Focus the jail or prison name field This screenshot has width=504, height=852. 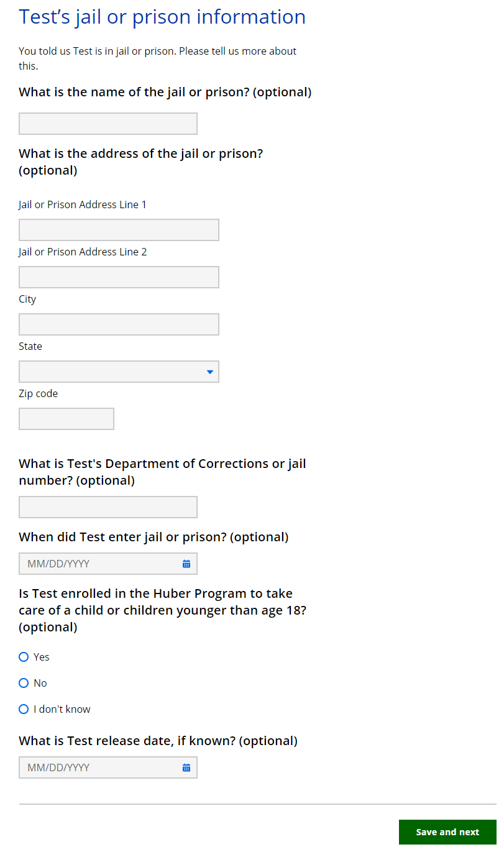108,124
